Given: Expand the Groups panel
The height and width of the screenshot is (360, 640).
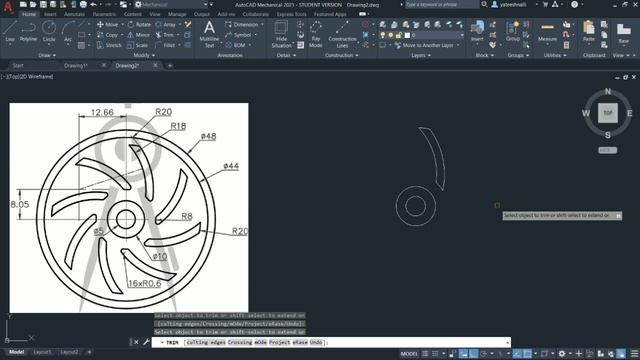Looking at the screenshot, I should 518,55.
